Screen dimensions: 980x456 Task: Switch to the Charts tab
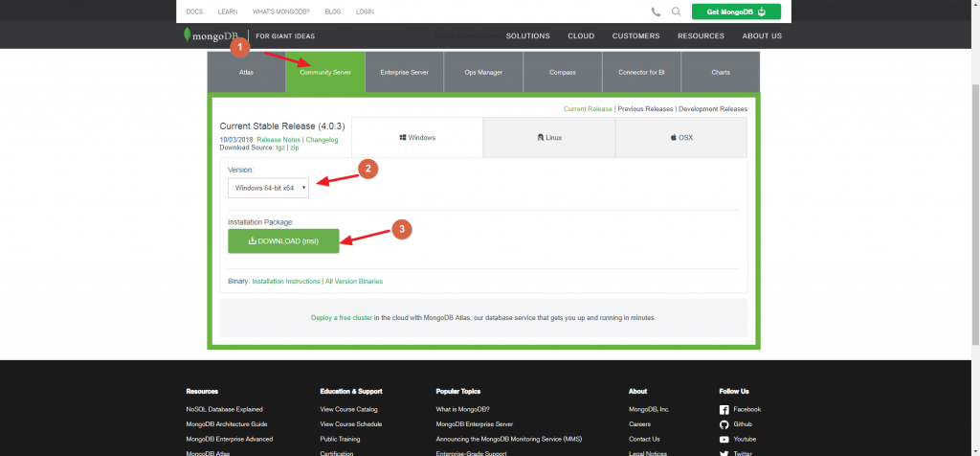721,73
